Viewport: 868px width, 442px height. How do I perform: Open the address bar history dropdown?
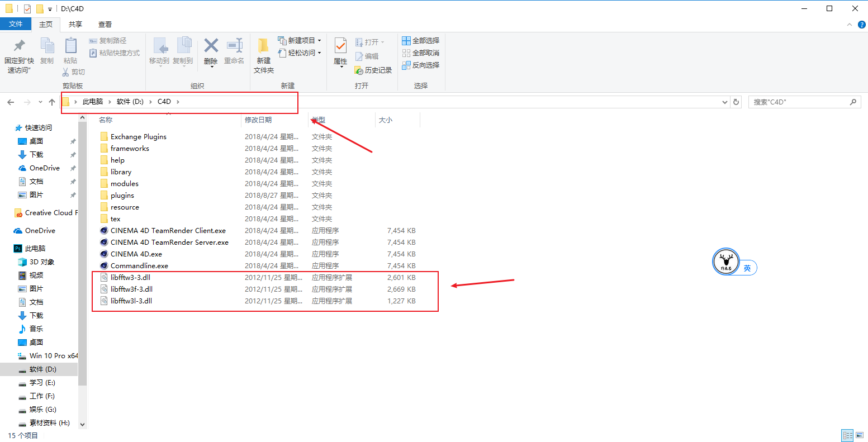[x=725, y=102]
